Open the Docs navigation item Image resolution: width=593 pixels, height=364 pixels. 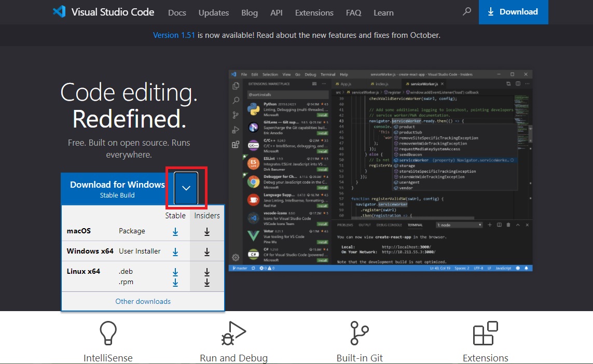tap(177, 12)
